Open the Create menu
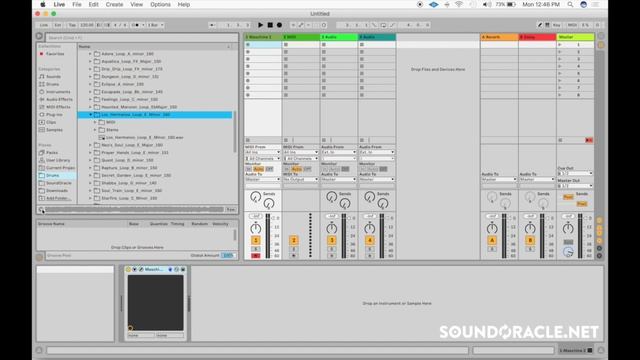This screenshot has width=640, height=360. click(114, 4)
